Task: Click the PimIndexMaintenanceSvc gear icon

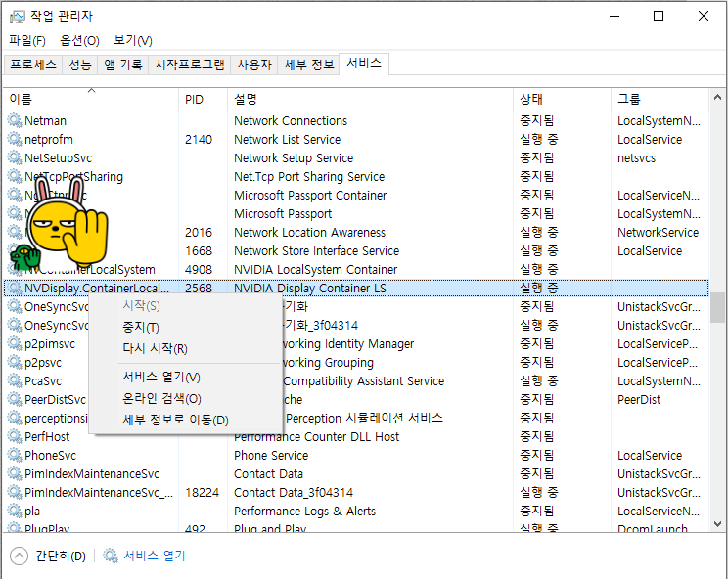Action: click(15, 473)
